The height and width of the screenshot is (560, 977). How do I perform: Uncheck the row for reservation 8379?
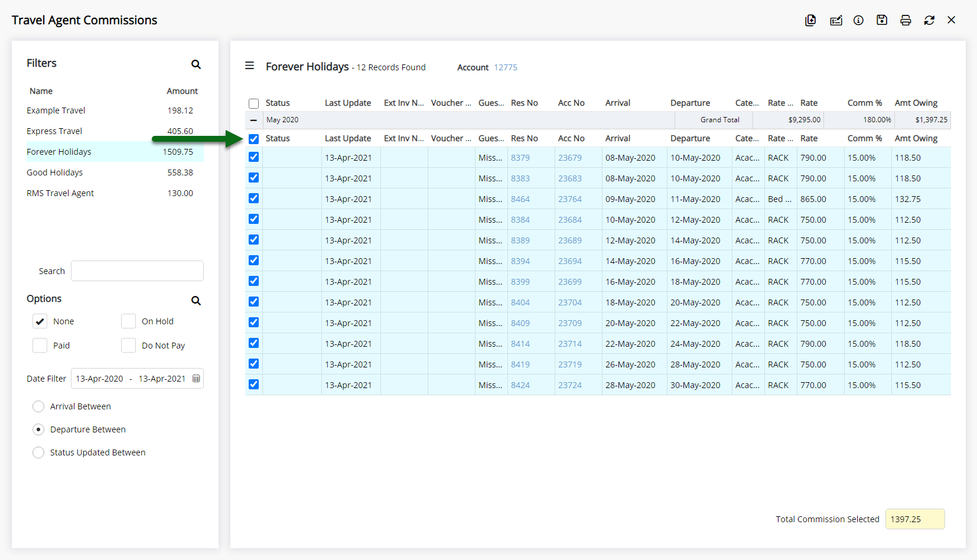(254, 157)
